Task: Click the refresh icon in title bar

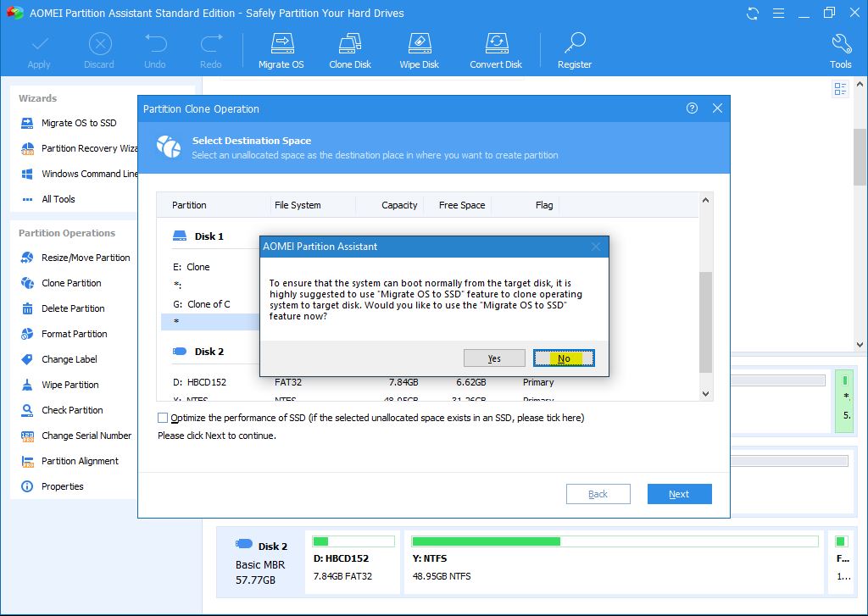Action: tap(753, 14)
